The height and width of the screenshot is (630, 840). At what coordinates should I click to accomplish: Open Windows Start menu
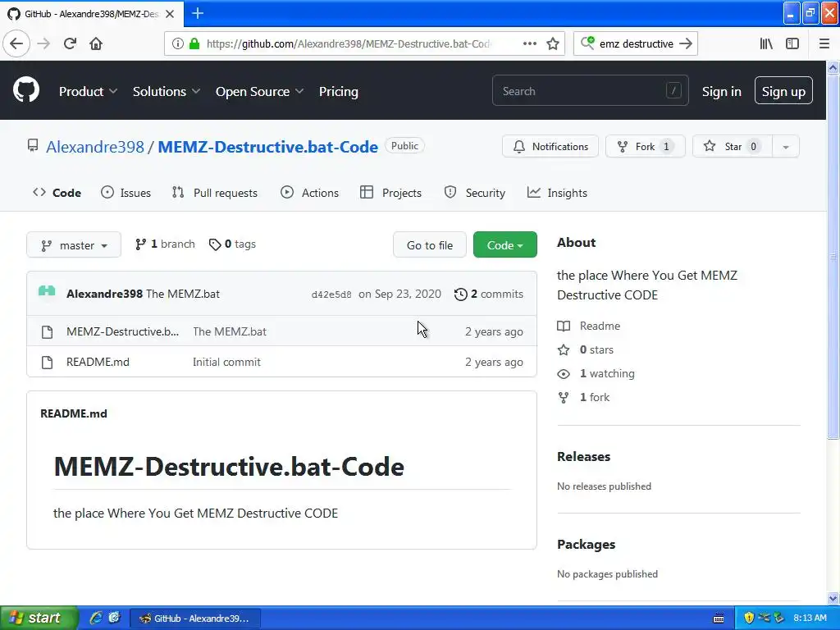click(39, 618)
